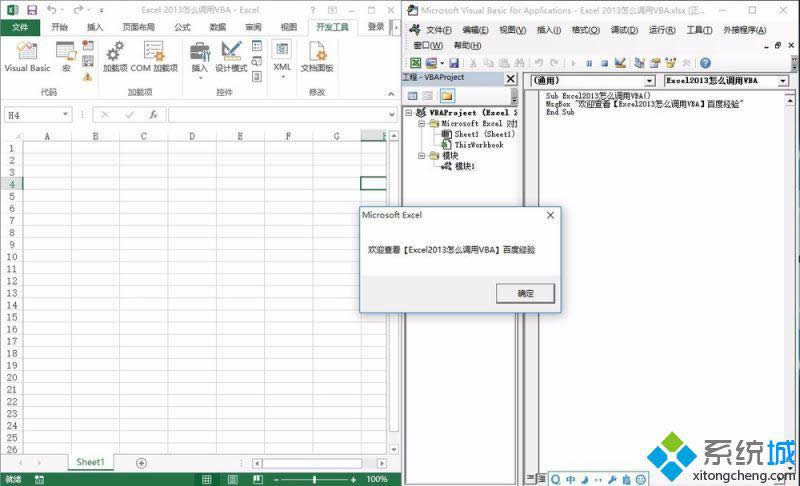The image size is (800, 486).
Task: Toggle folders view in project explorer
Action: (447, 96)
